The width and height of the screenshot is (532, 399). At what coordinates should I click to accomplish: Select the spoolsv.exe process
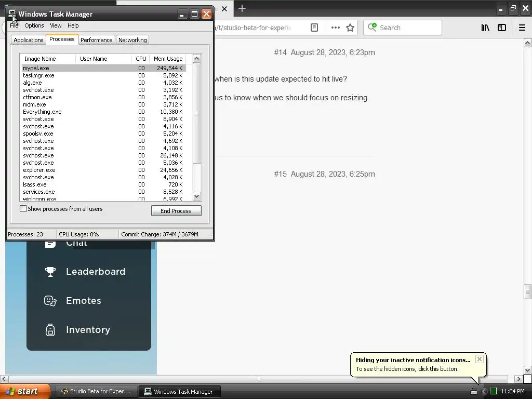(104, 134)
